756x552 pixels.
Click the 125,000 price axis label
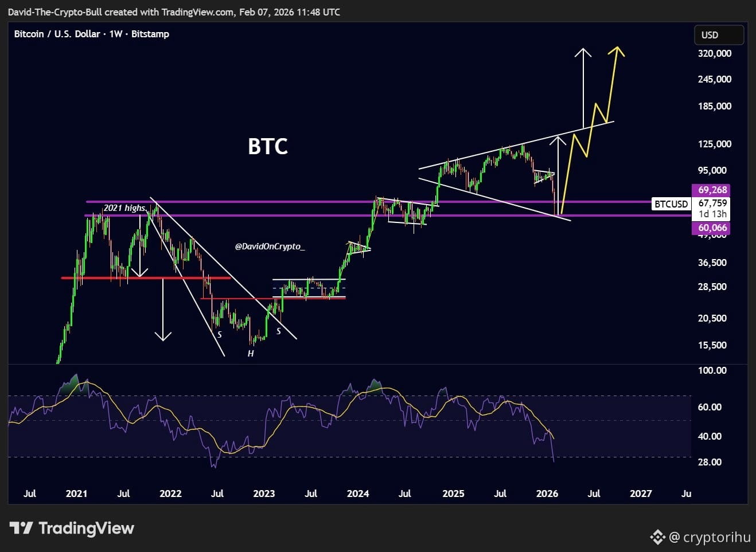pyautogui.click(x=715, y=144)
